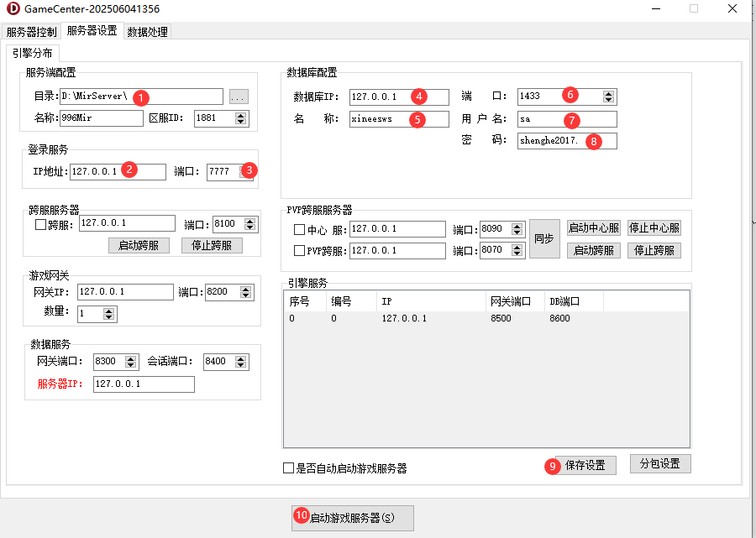Decrease the database 端口 1433 spinner
The height and width of the screenshot is (538, 756).
coord(609,100)
